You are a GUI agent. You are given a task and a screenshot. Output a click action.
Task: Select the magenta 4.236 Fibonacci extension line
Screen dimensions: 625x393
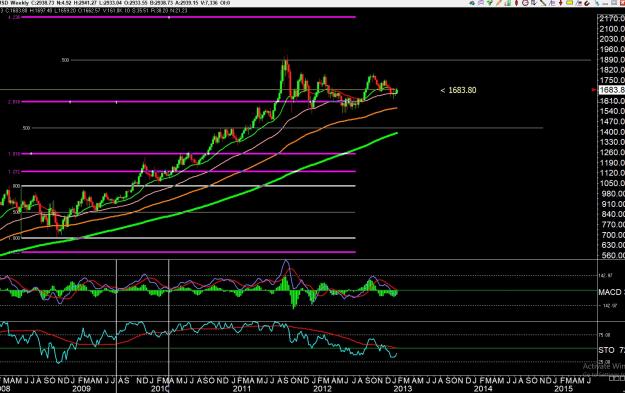pos(188,17)
